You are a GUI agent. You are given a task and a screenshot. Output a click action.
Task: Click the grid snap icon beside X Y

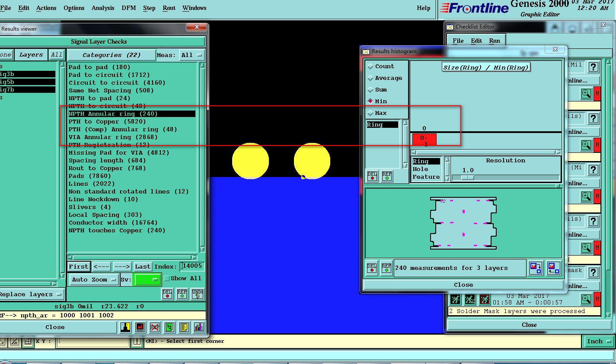click(28, 342)
